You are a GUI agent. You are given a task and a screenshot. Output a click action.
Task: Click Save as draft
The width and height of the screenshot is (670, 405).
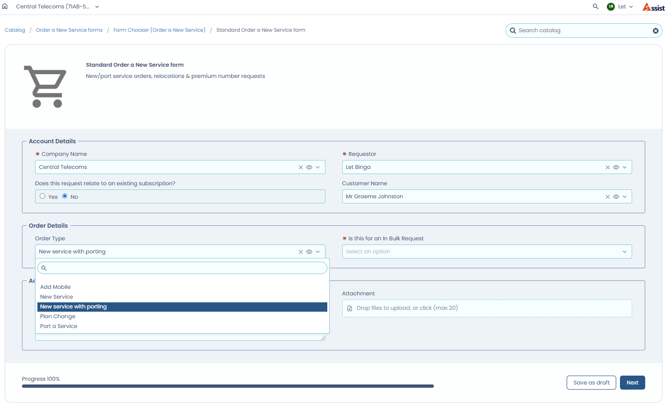591,383
